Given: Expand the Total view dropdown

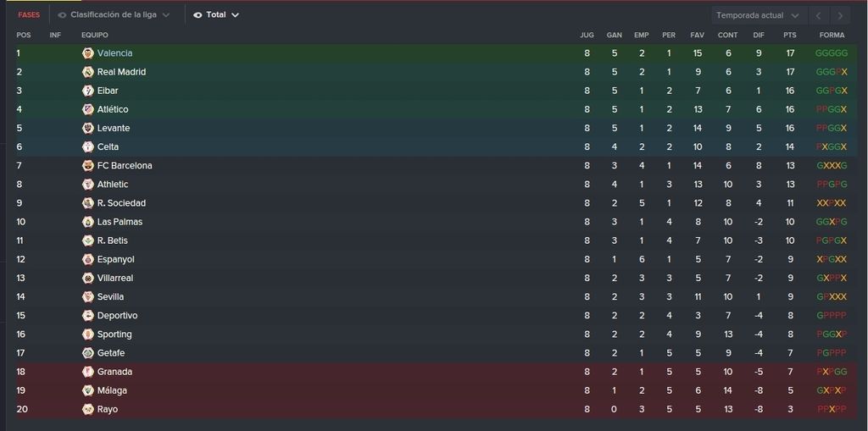Looking at the screenshot, I should point(216,15).
